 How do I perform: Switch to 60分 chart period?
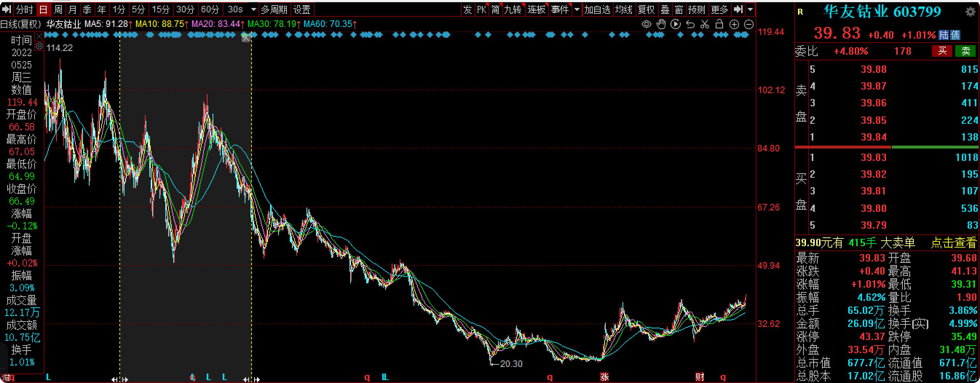pyautogui.click(x=210, y=9)
